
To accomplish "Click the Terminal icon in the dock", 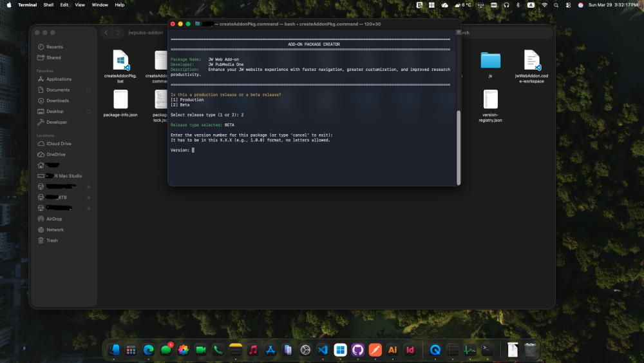I will coord(489,349).
